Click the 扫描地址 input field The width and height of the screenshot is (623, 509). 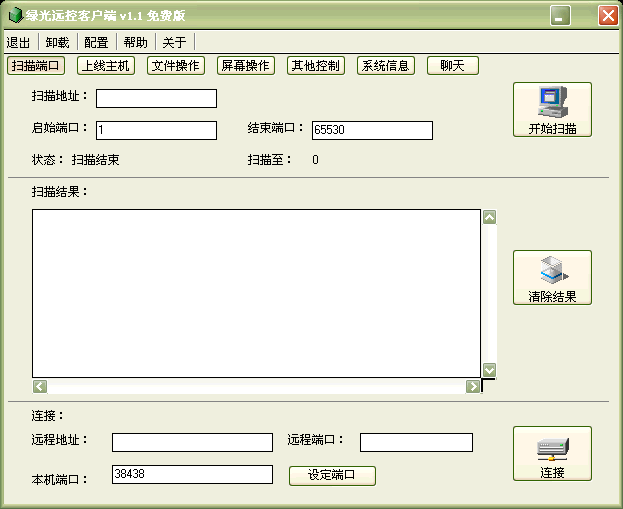156,98
